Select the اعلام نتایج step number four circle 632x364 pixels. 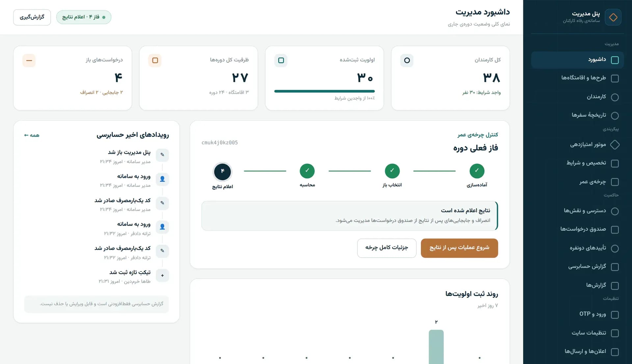(x=223, y=172)
